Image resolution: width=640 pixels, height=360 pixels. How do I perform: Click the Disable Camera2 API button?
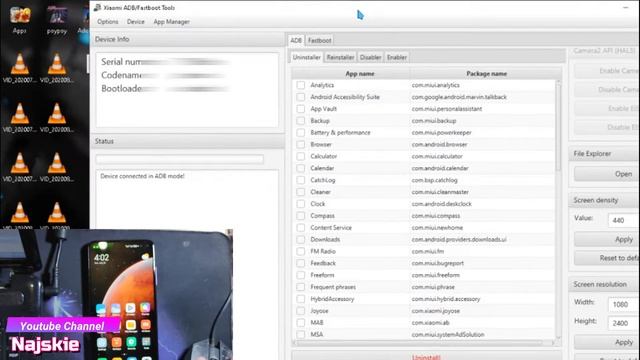pos(607,89)
